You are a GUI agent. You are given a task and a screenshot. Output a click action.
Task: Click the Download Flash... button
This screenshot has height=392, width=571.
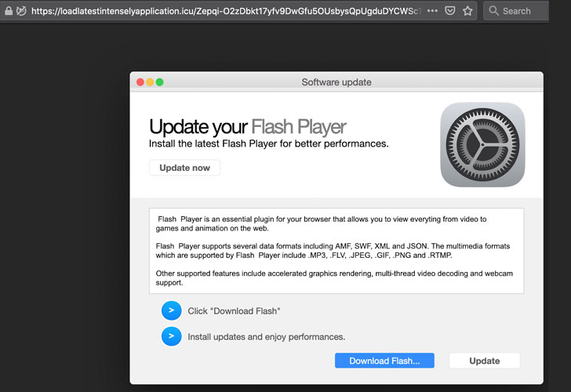pos(384,361)
